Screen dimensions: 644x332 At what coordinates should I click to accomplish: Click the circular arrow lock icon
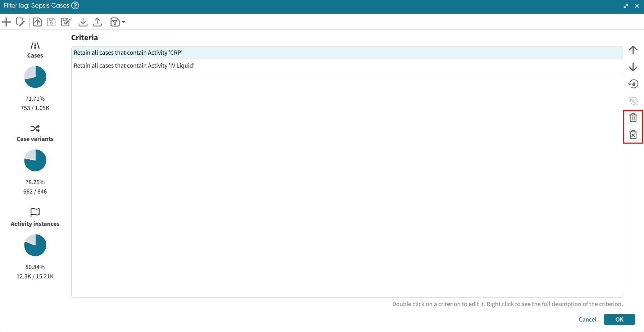pyautogui.click(x=633, y=84)
